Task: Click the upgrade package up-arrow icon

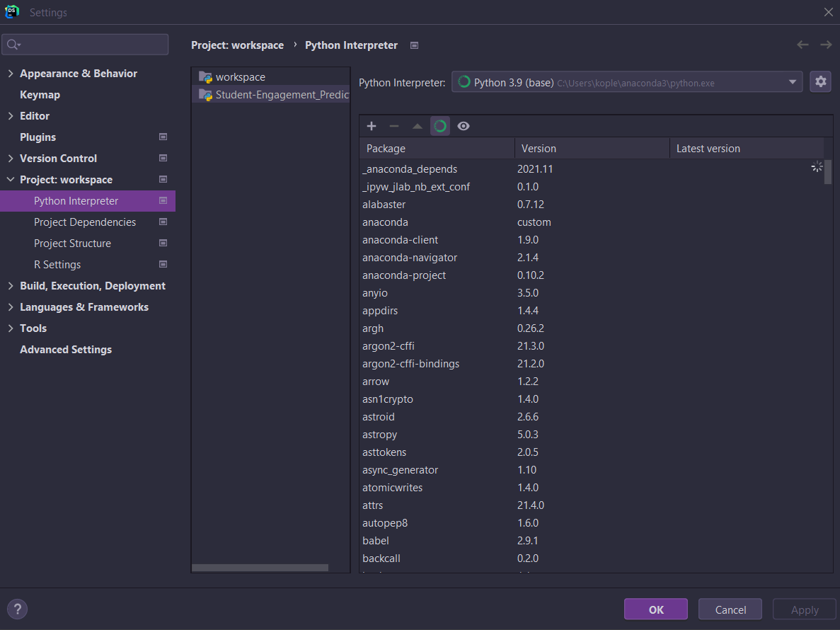Action: coord(418,127)
